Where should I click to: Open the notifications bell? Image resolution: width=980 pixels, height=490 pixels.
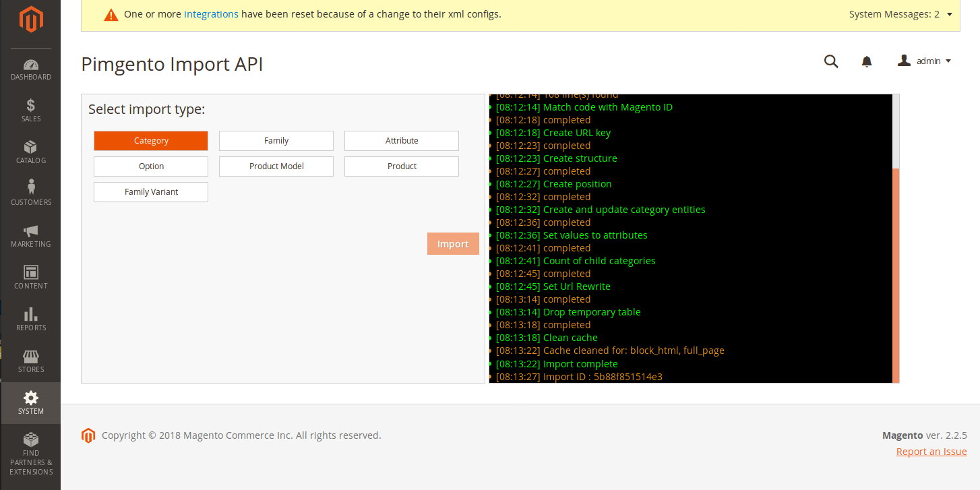[x=867, y=61]
